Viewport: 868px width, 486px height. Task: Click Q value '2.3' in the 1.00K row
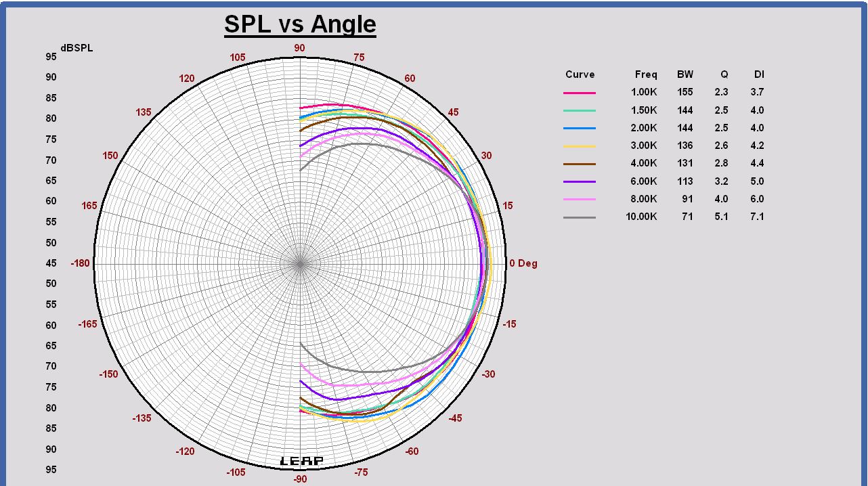click(722, 92)
